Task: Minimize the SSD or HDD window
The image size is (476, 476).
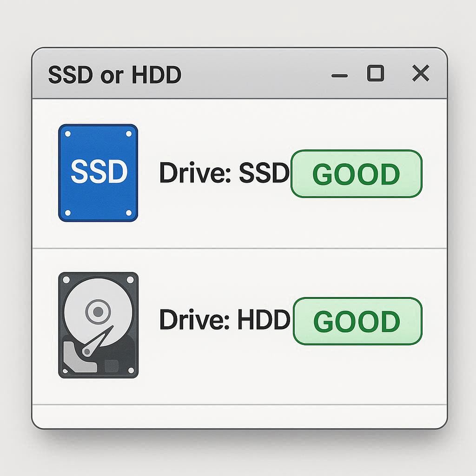Action: [x=339, y=75]
